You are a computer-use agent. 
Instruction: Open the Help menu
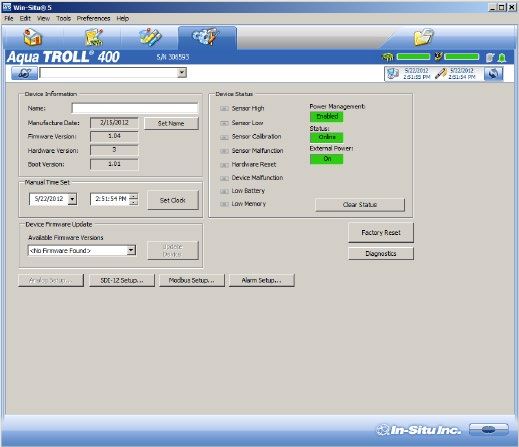(123, 18)
